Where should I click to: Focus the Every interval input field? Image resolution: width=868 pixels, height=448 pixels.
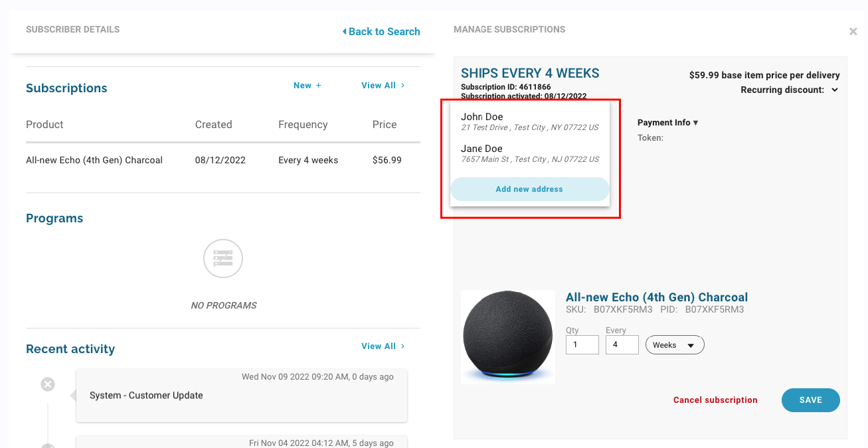click(x=622, y=345)
